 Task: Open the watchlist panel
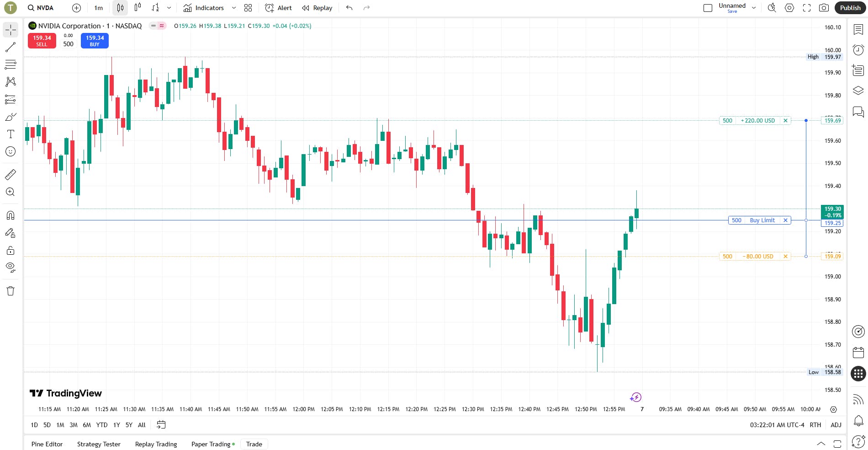coord(858,30)
